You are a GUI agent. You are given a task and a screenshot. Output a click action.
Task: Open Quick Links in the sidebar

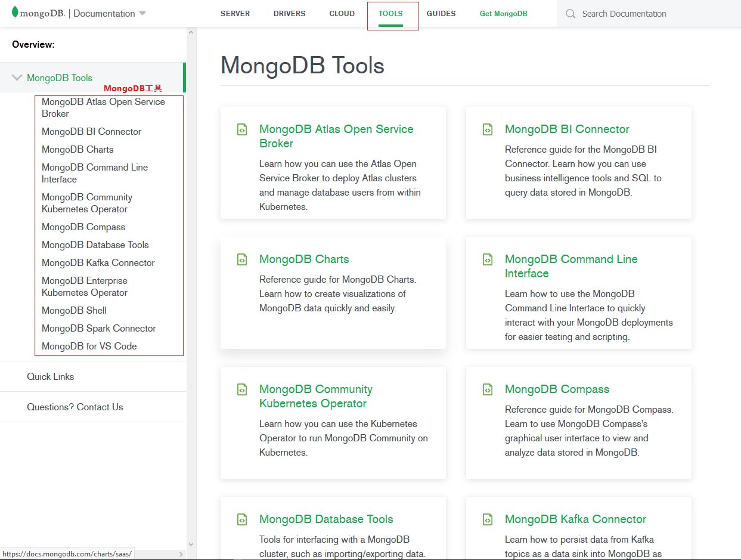pyautogui.click(x=51, y=376)
